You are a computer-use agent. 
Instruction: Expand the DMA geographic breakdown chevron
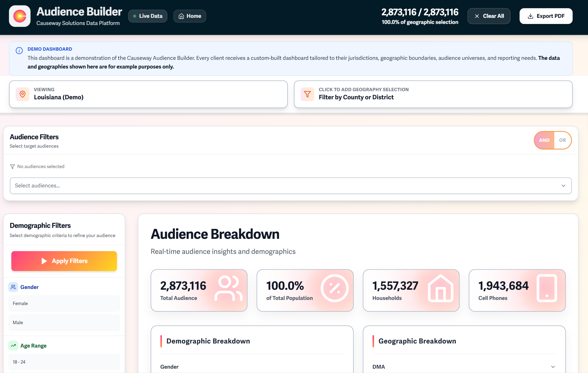(553, 367)
